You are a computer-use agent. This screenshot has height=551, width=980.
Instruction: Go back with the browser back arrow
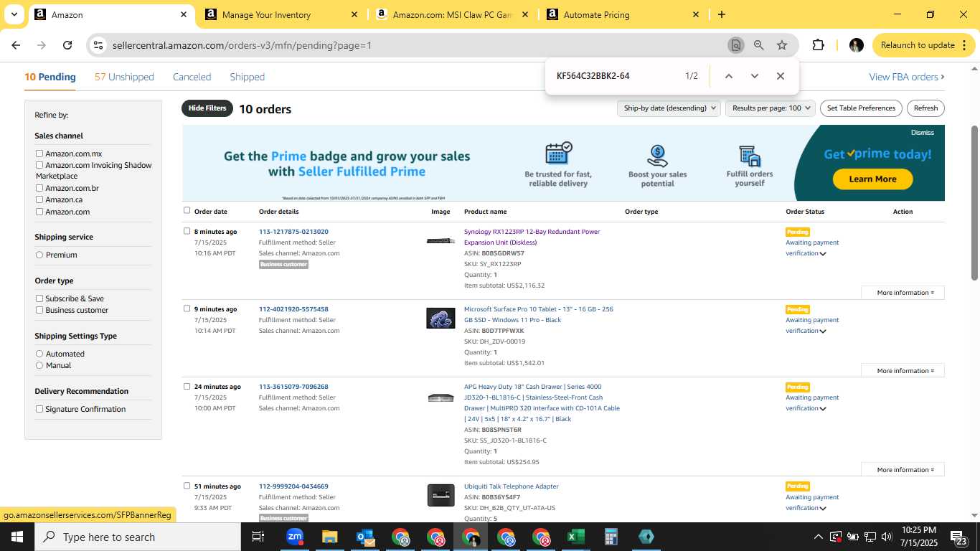16,45
